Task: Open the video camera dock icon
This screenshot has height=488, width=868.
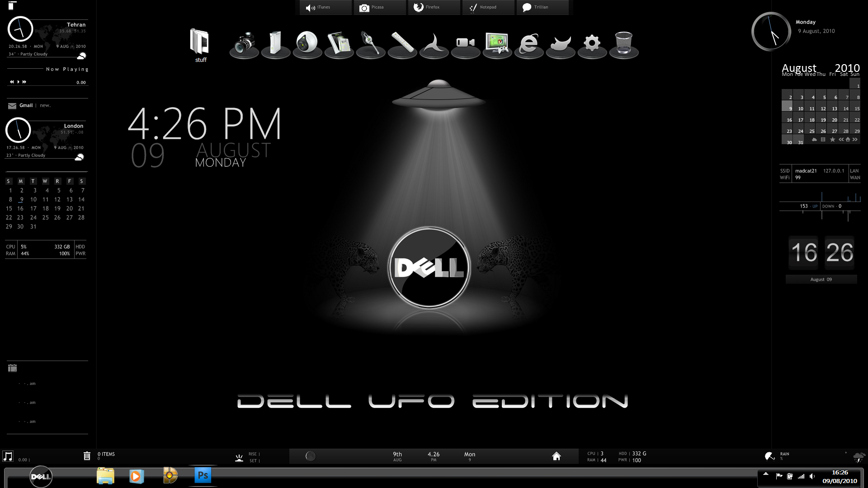Action: (x=465, y=42)
